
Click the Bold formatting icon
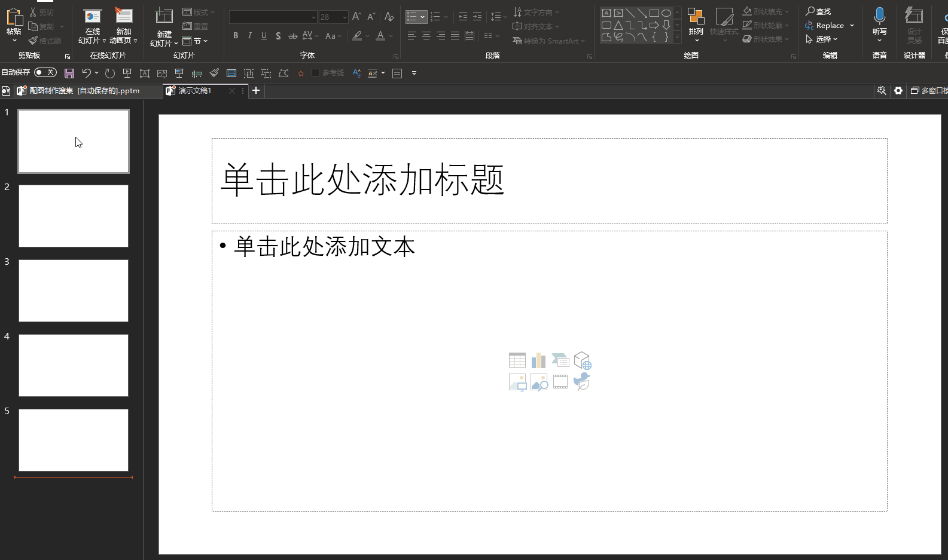pos(236,36)
